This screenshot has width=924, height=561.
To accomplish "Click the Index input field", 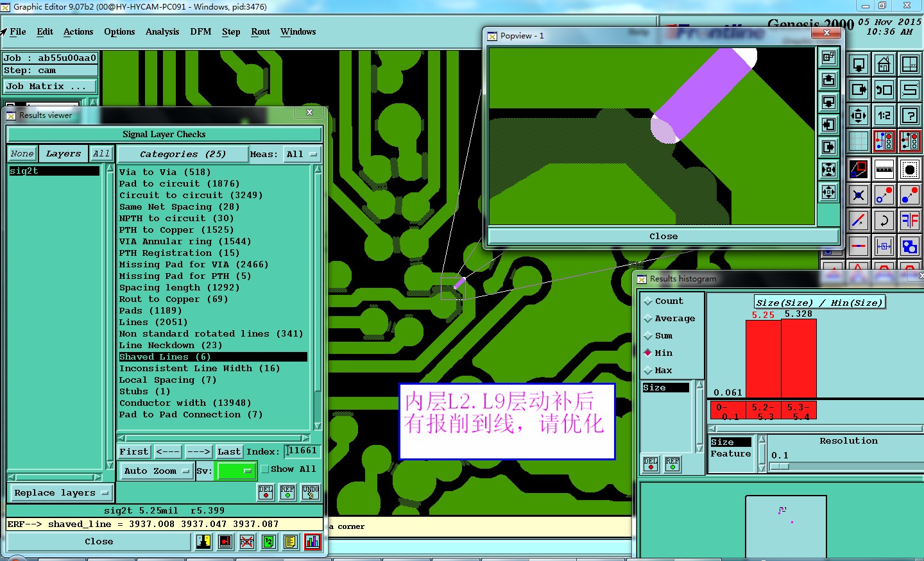I will (x=302, y=451).
